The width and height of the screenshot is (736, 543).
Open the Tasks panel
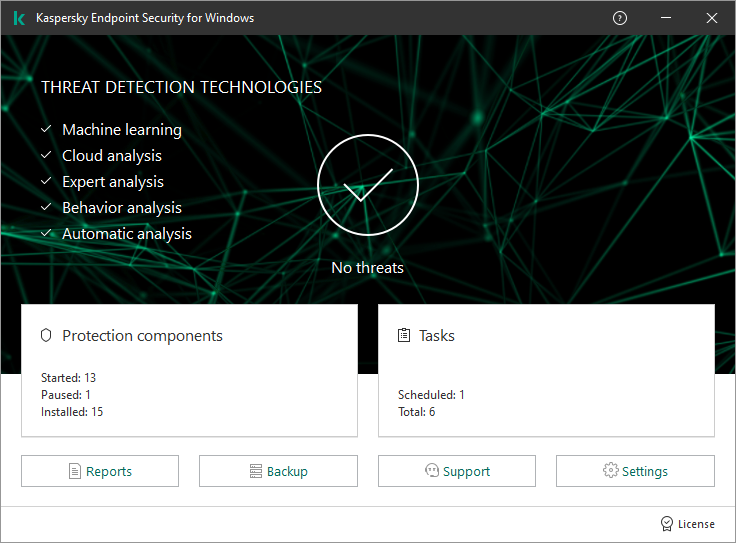click(546, 371)
